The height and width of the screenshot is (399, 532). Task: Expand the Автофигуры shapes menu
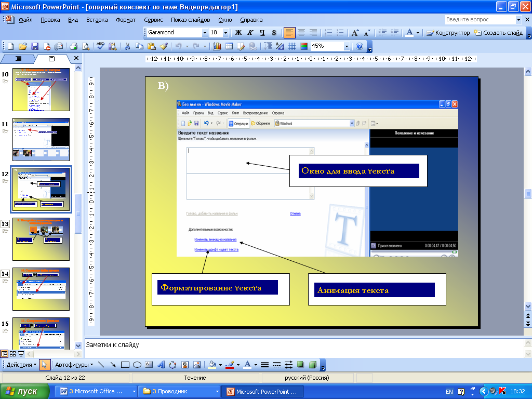click(74, 365)
